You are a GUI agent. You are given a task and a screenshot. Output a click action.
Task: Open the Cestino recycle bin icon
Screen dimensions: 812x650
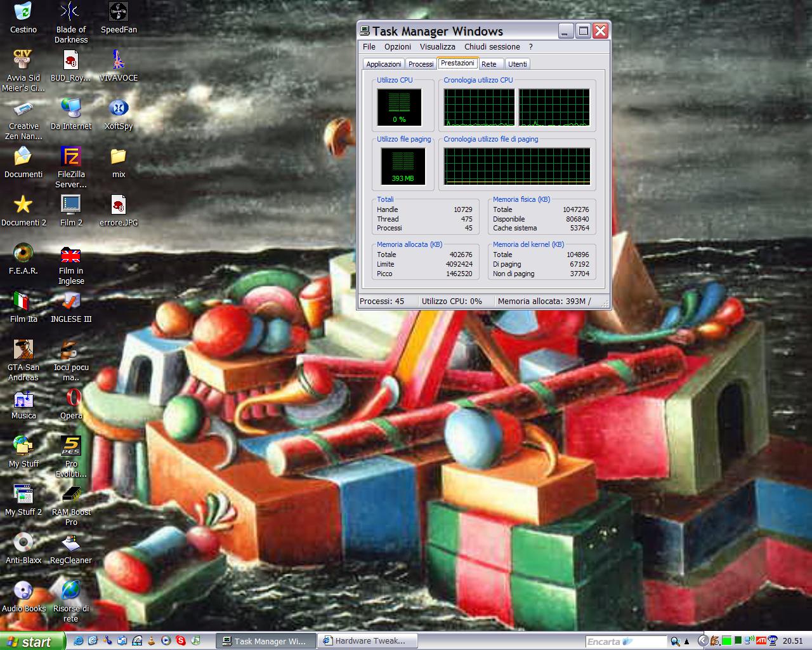point(23,18)
